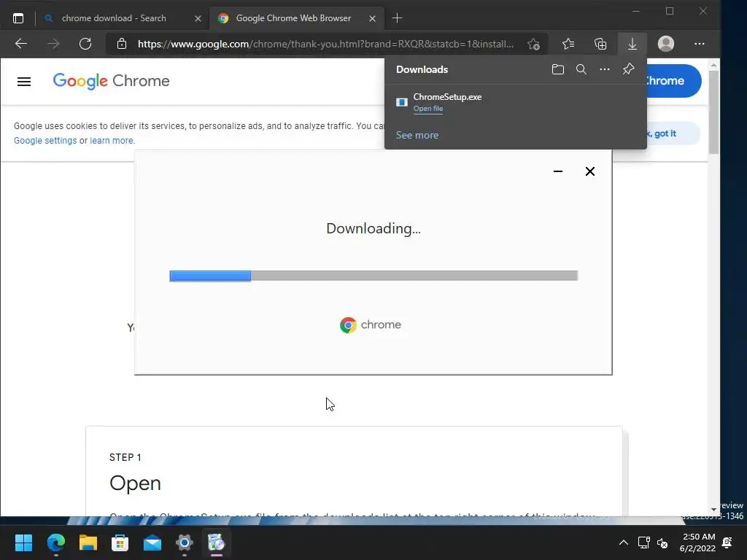Viewport: 747px width, 560px height.
Task: Click Open file under ChromeSetup.exe
Action: pos(427,109)
